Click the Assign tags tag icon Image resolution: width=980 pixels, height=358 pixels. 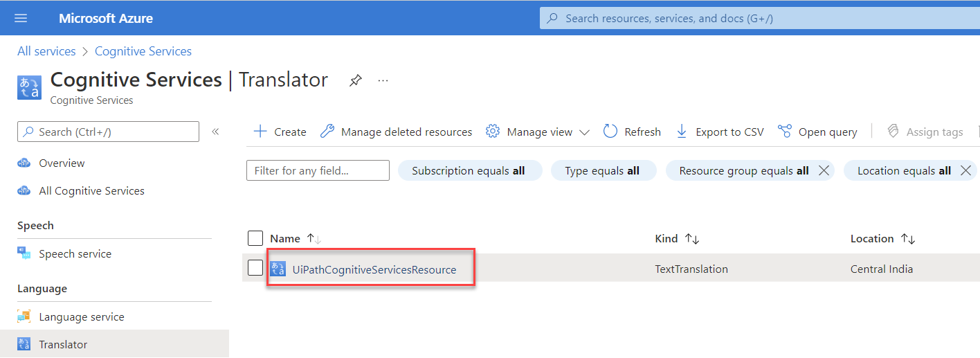tap(893, 131)
